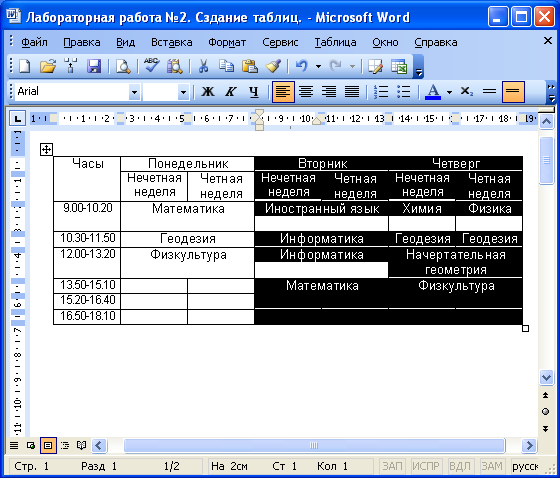Click the Cut scissors icon
Screen dimensions: 560x478
pyautogui.click(x=203, y=66)
